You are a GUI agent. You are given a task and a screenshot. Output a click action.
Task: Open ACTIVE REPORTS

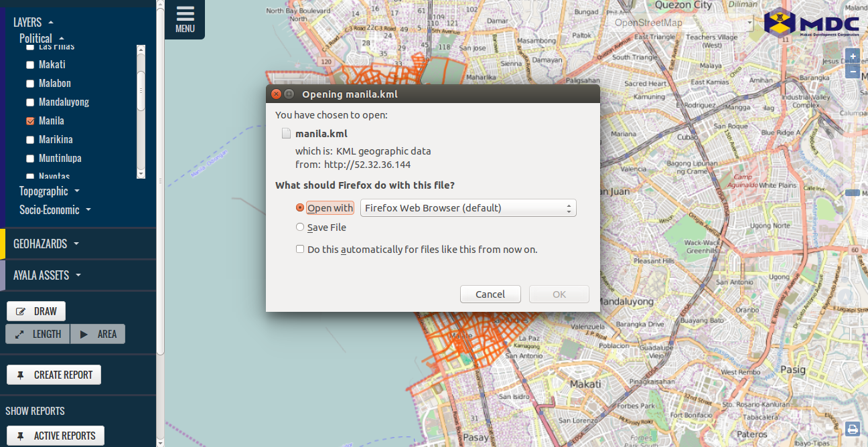click(56, 436)
